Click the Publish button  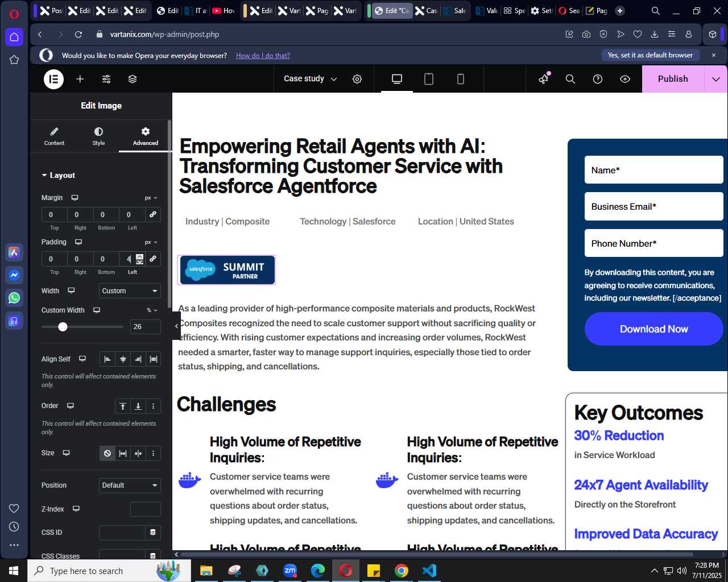point(673,79)
